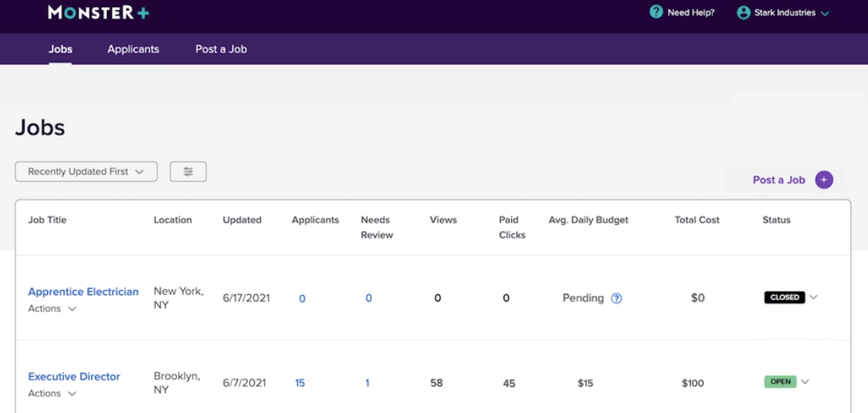The image size is (868, 413).
Task: Click the Need Help question mark icon
Action: click(657, 12)
